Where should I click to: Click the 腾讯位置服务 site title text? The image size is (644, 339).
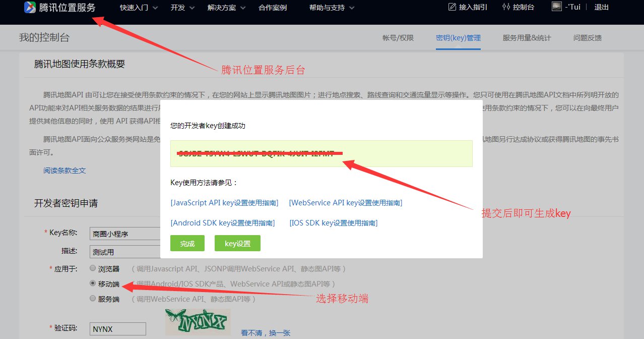(67, 8)
